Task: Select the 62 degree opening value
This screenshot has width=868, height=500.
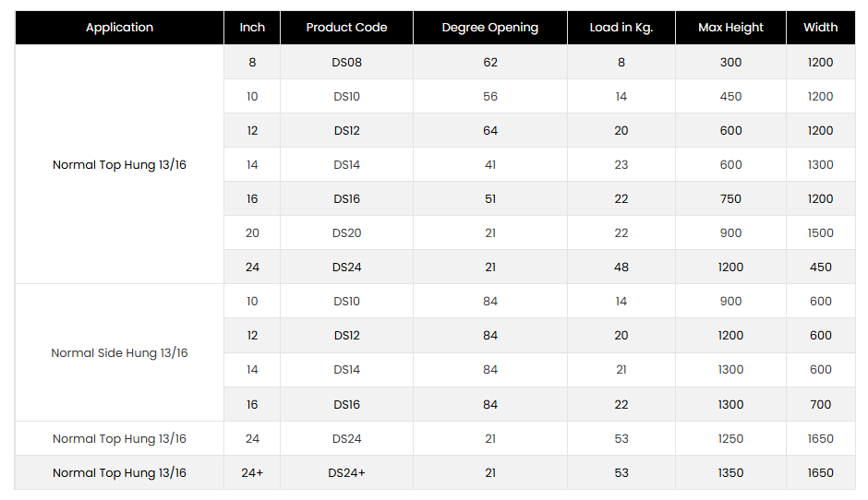Action: point(489,63)
